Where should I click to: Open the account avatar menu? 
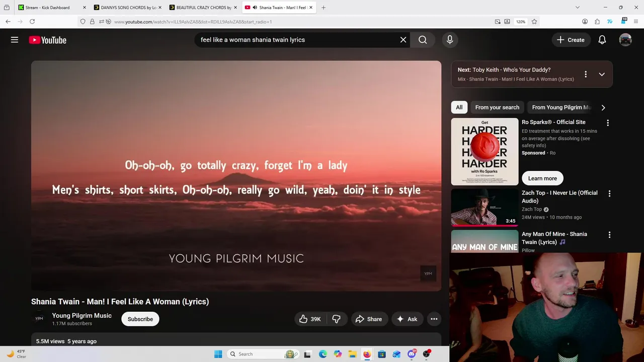[x=625, y=40]
